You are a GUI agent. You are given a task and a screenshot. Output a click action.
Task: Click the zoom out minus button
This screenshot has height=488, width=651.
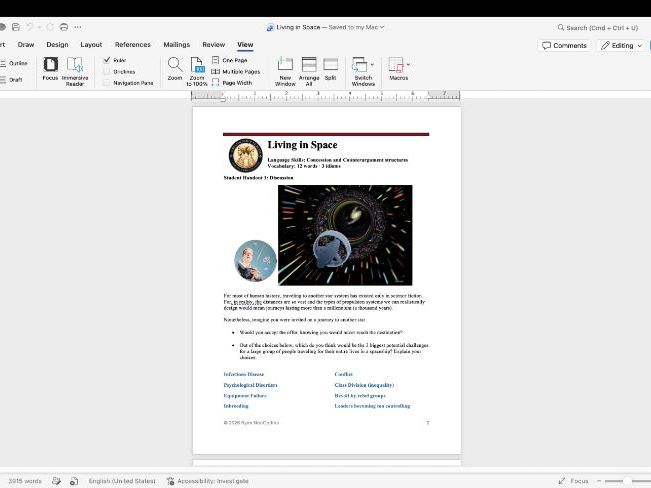coord(599,481)
